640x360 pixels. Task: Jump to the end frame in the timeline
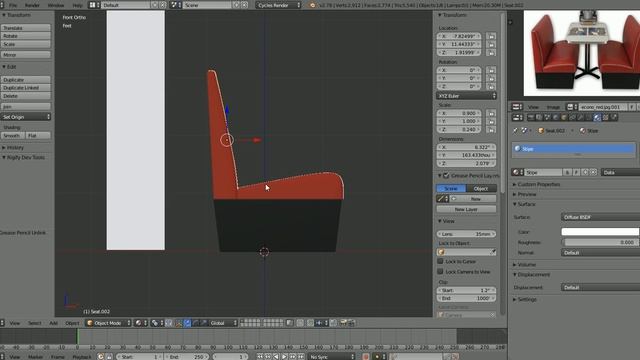click(301, 357)
